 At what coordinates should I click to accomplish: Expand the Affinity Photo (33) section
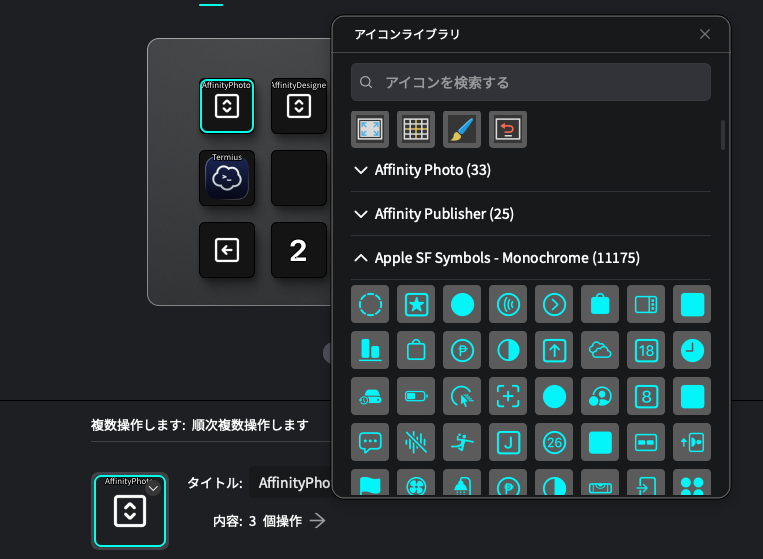pos(530,170)
